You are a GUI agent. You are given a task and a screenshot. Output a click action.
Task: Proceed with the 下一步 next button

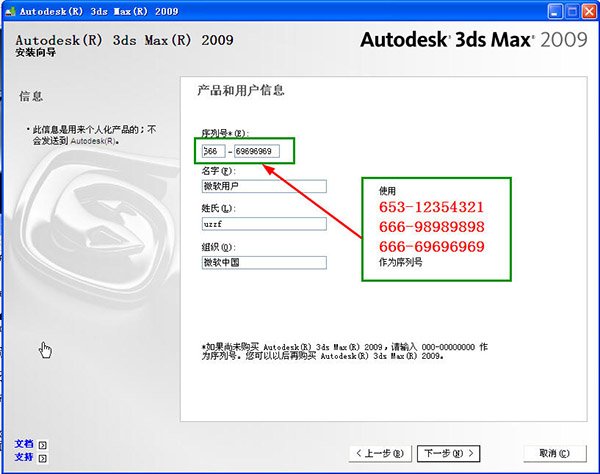448,453
